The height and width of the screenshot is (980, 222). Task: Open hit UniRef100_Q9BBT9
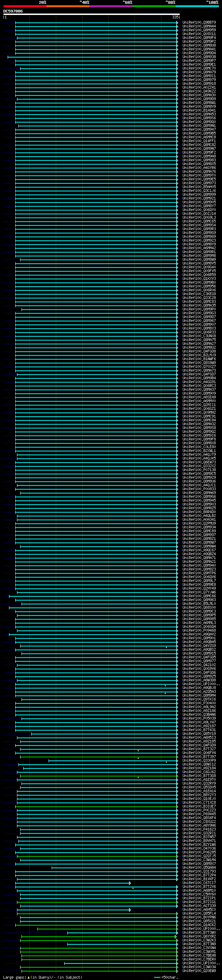click(199, 23)
